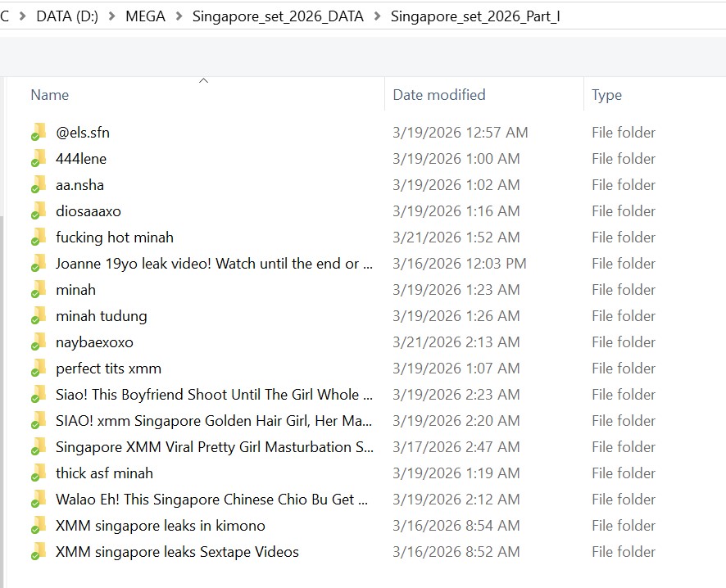
Task: Sort by the Date modified column header
Action: point(439,95)
